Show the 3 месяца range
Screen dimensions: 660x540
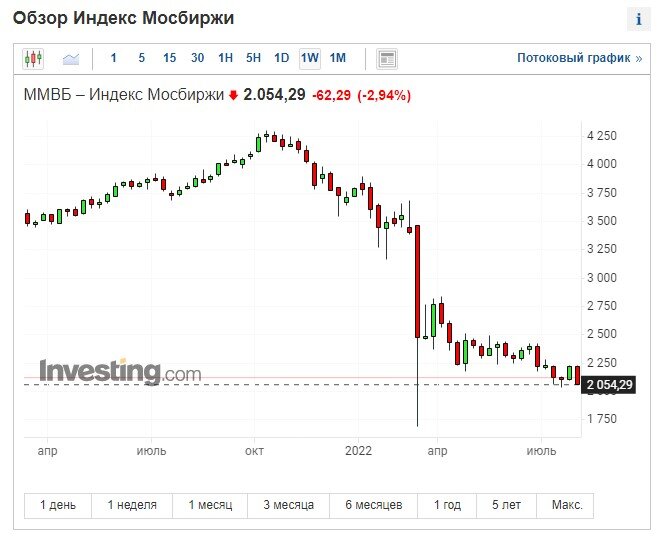point(289,505)
